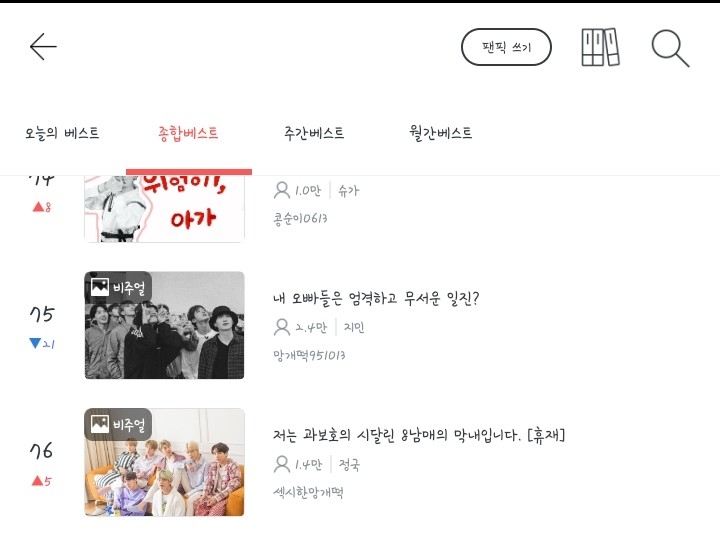
Task: Open the bookshelf library icon
Action: (x=601, y=47)
